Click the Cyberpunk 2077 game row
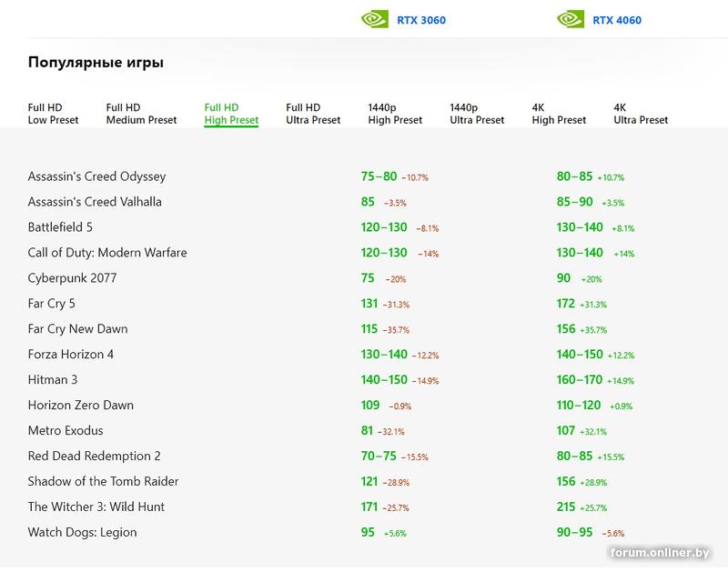 [x=72, y=278]
